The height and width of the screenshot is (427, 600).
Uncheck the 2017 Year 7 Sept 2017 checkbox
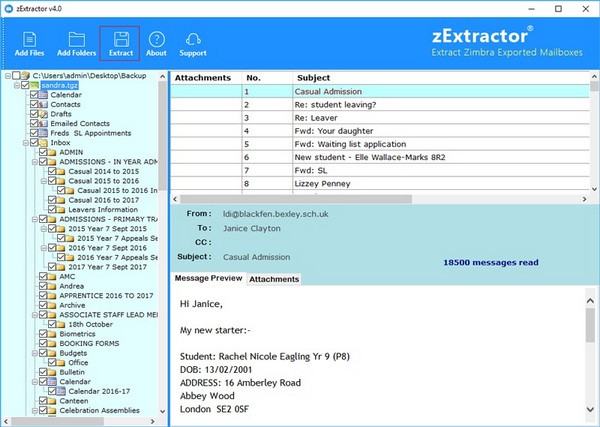click(52, 266)
